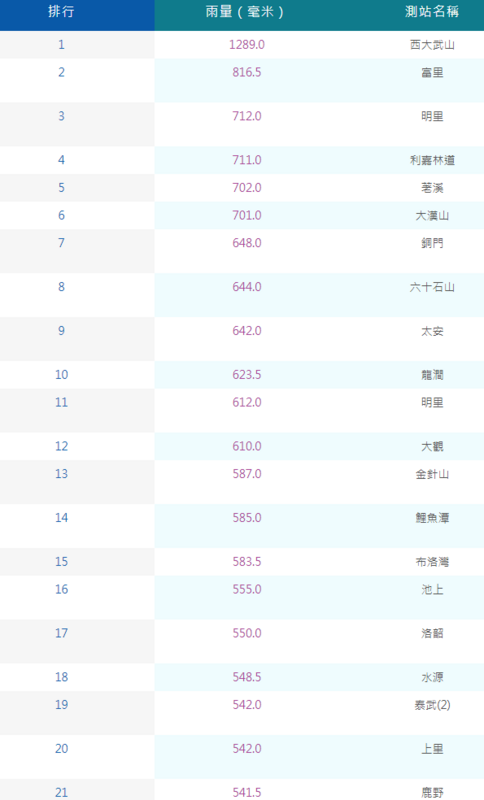Click the 排行 column header

coord(61,11)
